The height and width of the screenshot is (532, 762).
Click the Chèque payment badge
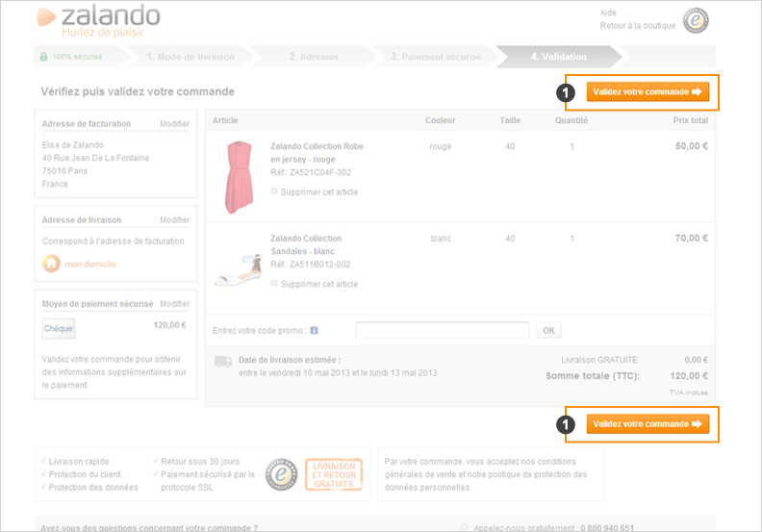tap(59, 328)
